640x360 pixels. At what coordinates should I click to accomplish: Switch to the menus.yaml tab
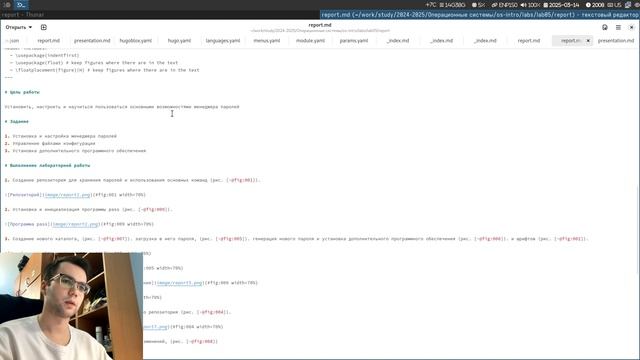click(x=267, y=40)
